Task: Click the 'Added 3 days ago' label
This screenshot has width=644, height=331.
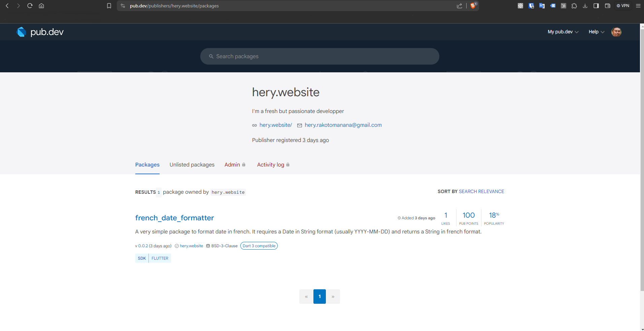Action: [416, 218]
